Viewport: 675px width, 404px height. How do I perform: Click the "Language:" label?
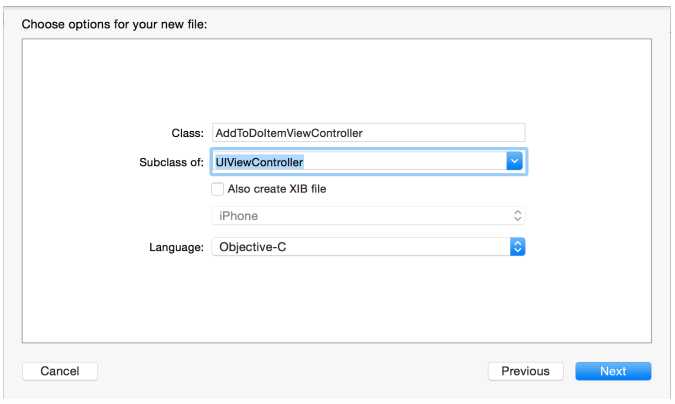point(177,246)
